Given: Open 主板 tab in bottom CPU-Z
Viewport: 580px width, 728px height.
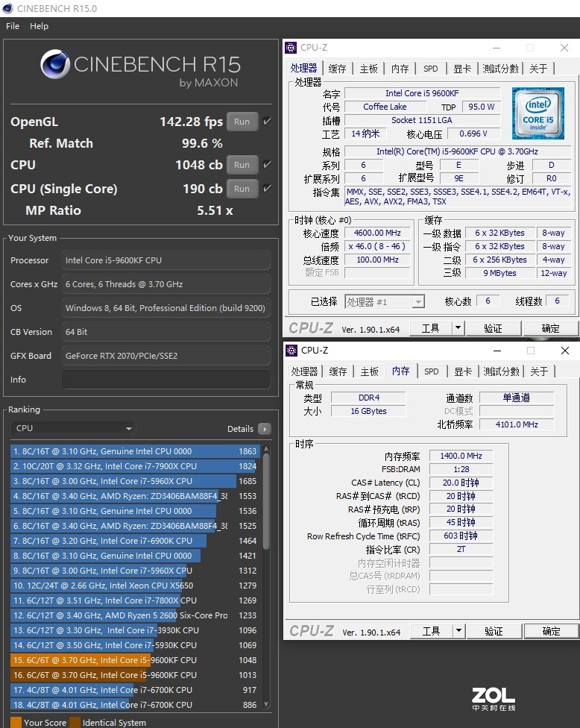Looking at the screenshot, I should [369, 371].
